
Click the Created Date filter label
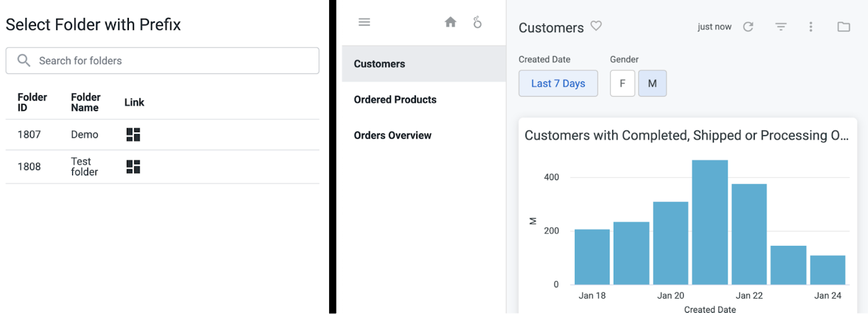544,59
